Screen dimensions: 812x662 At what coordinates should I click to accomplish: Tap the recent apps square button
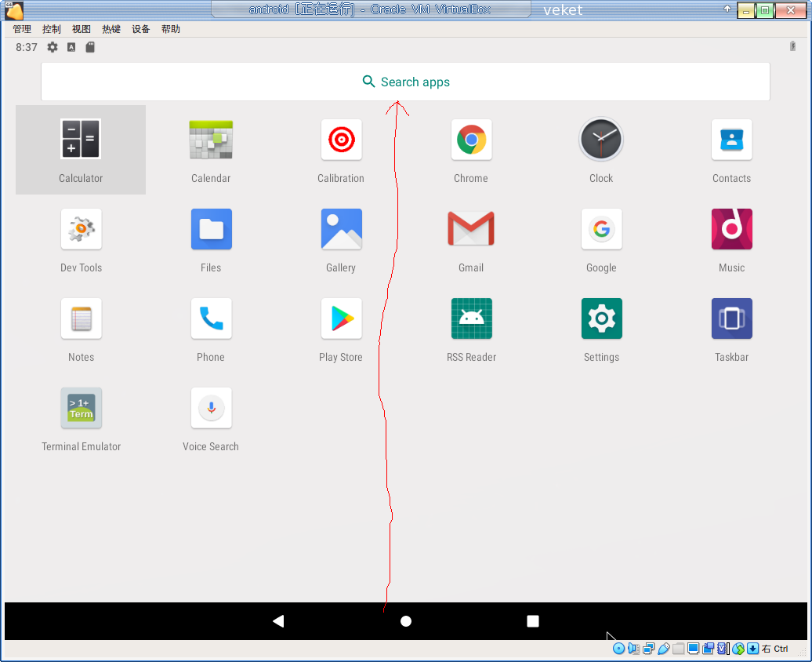[x=533, y=621]
